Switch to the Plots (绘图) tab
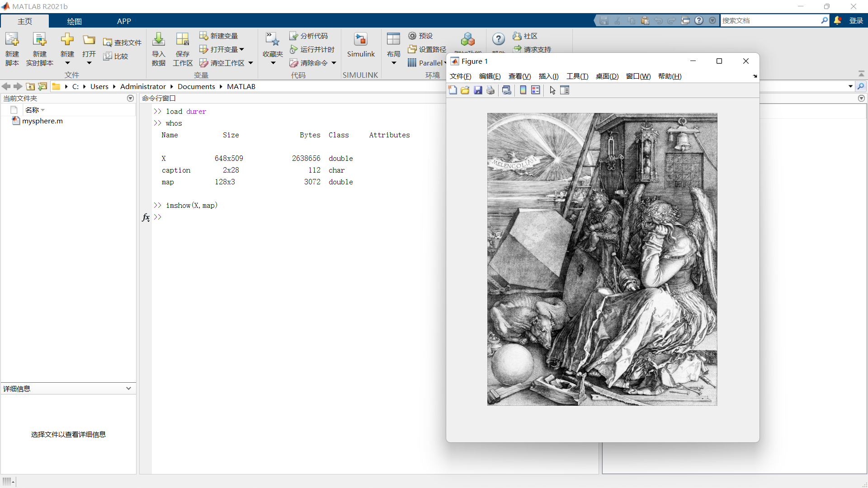Image resolution: width=868 pixels, height=488 pixels. click(74, 21)
